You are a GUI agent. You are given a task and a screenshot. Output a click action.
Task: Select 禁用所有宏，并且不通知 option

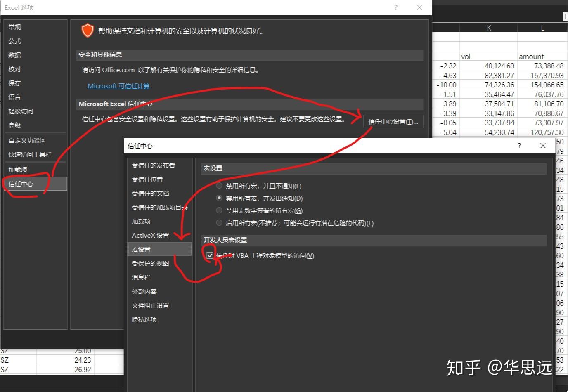coord(219,185)
